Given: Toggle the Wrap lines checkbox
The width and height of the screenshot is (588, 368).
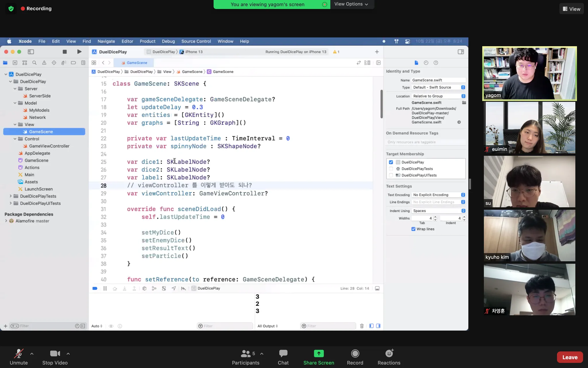Looking at the screenshot, I should (413, 229).
